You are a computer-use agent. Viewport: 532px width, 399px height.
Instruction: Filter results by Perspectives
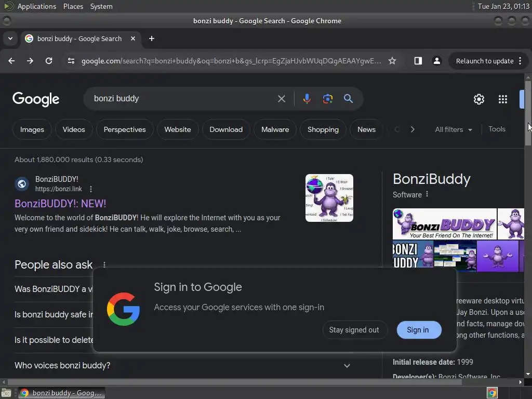tap(125, 129)
